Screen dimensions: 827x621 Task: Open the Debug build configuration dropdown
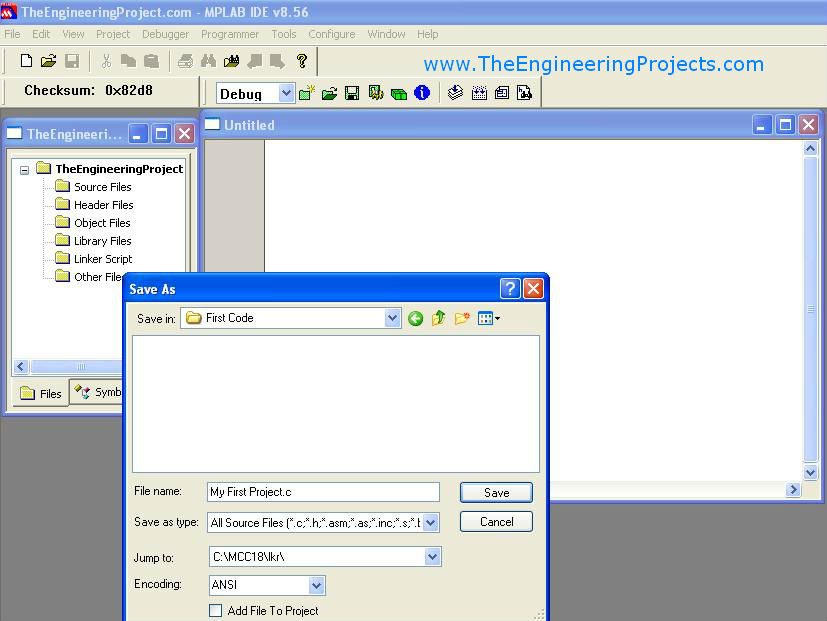(x=286, y=93)
